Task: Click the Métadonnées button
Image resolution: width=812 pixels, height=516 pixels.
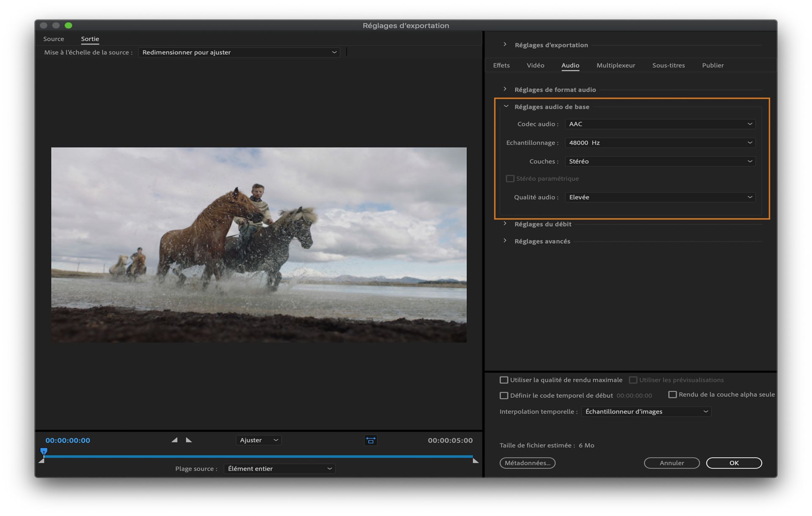Action: tap(527, 463)
